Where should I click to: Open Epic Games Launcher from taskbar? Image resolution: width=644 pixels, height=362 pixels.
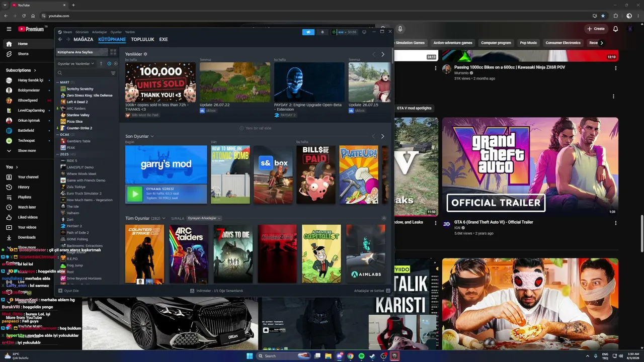pyautogui.click(x=395, y=356)
